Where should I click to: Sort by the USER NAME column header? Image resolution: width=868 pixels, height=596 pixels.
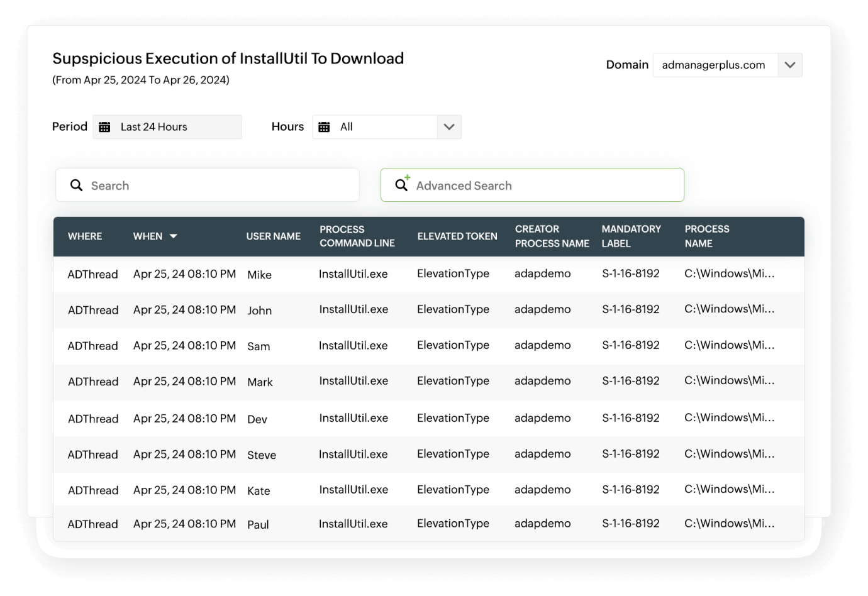pyautogui.click(x=274, y=236)
